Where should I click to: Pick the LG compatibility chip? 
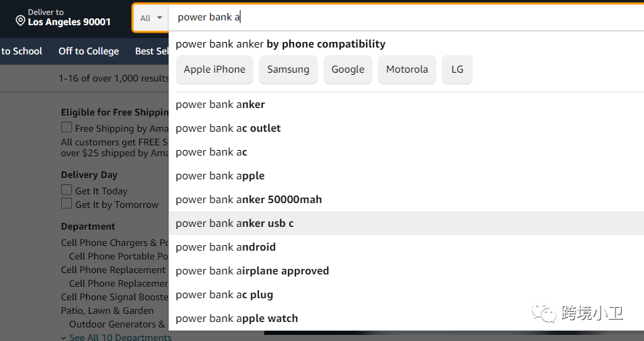pos(457,69)
